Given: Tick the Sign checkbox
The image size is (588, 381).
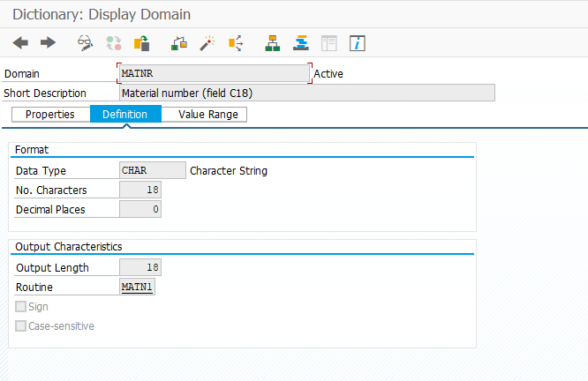Looking at the screenshot, I should pos(21,307).
